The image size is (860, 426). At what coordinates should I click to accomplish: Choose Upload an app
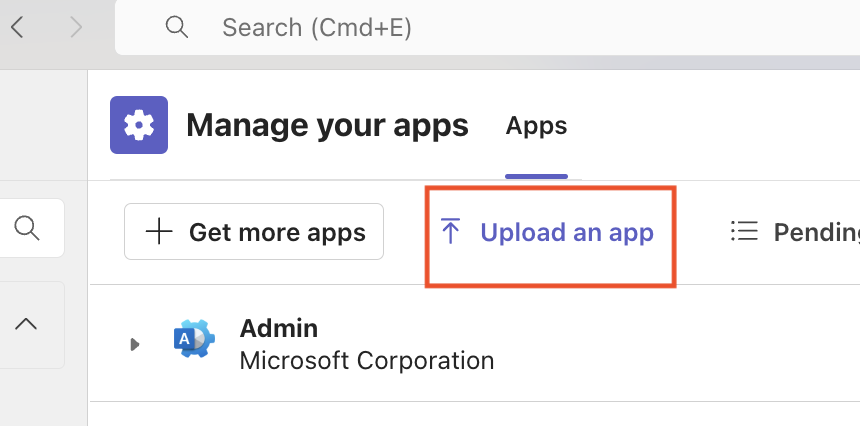[x=547, y=232]
